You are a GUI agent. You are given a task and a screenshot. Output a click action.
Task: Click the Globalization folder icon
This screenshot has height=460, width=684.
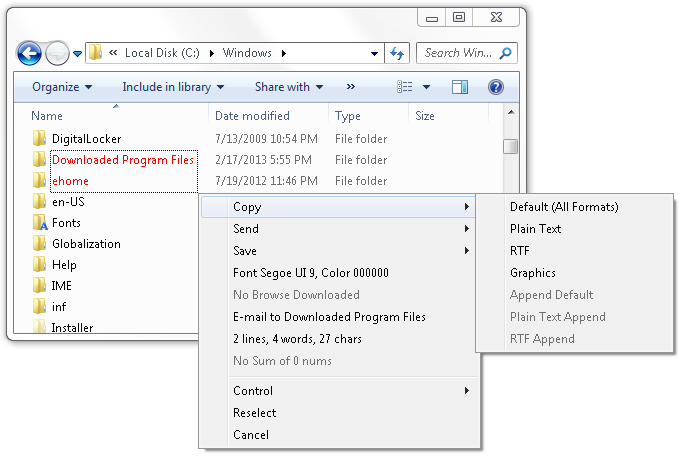click(39, 243)
